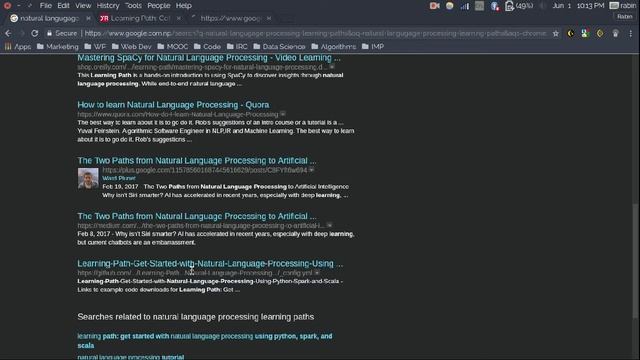Open the History menu
The width and height of the screenshot is (640, 360).
click(108, 6)
